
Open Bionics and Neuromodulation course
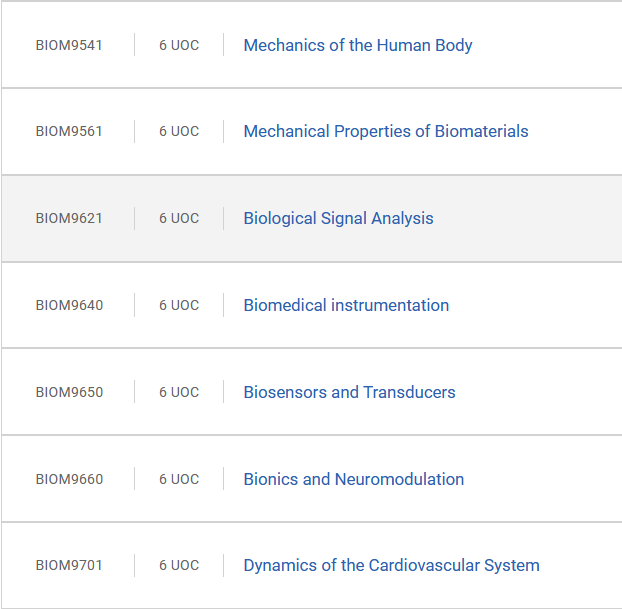tap(354, 479)
